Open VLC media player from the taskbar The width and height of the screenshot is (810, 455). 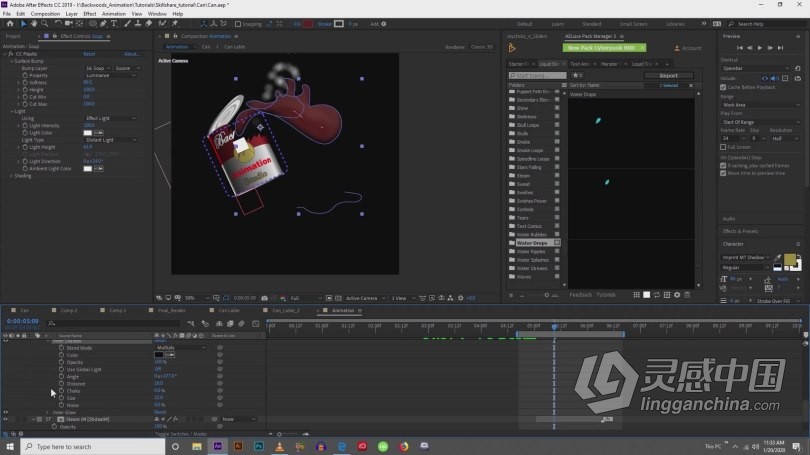click(x=279, y=446)
